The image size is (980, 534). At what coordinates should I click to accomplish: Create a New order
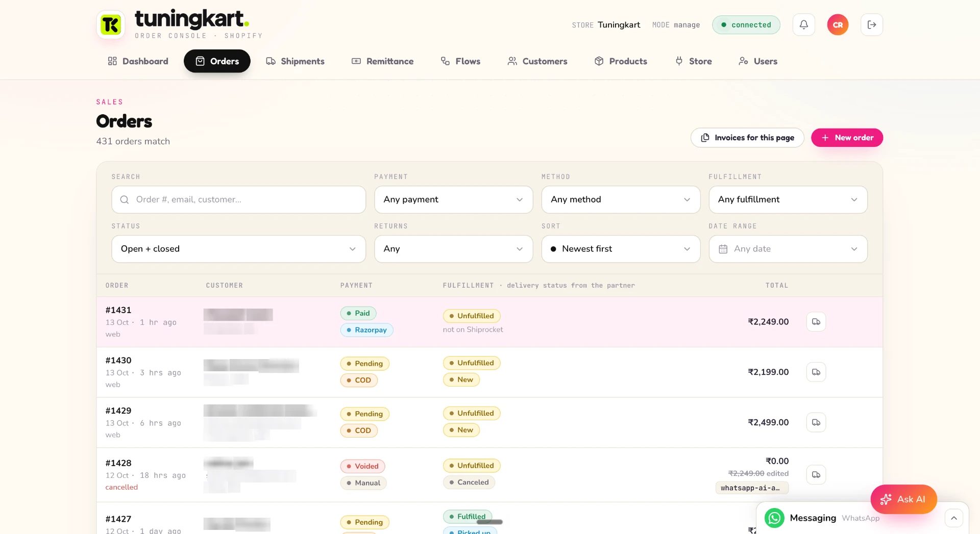[x=847, y=138]
